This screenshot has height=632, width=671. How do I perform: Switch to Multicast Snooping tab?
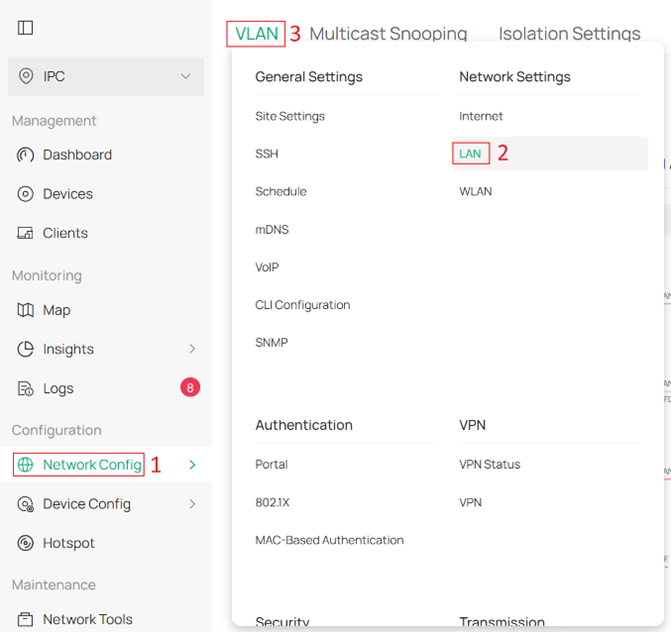[x=388, y=33]
